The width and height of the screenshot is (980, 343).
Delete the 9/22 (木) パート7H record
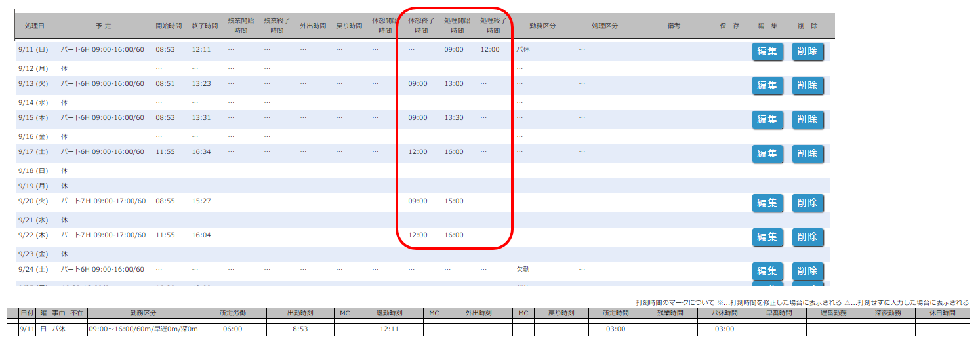(807, 237)
